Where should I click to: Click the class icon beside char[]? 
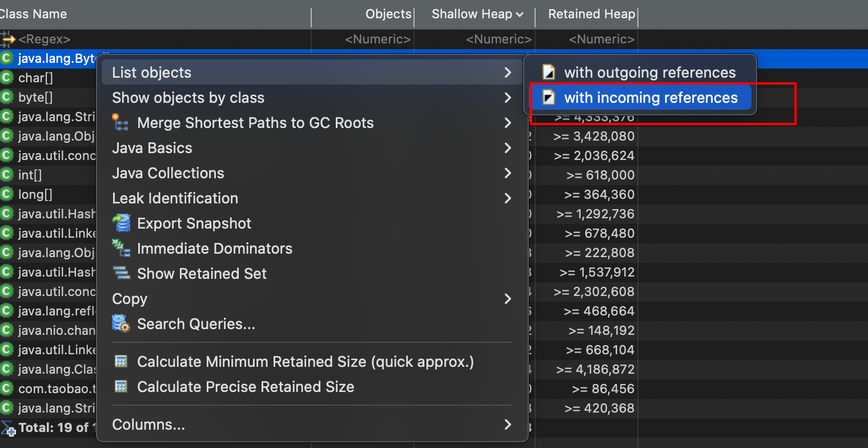coord(7,78)
